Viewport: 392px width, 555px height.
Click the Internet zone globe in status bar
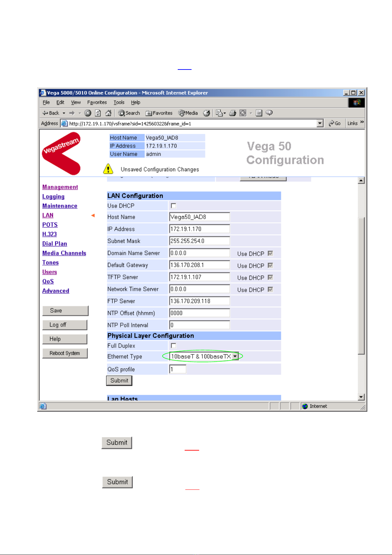point(305,406)
